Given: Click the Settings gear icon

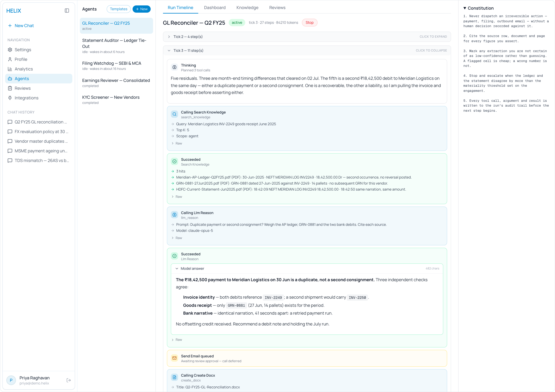Looking at the screenshot, I should [10, 50].
